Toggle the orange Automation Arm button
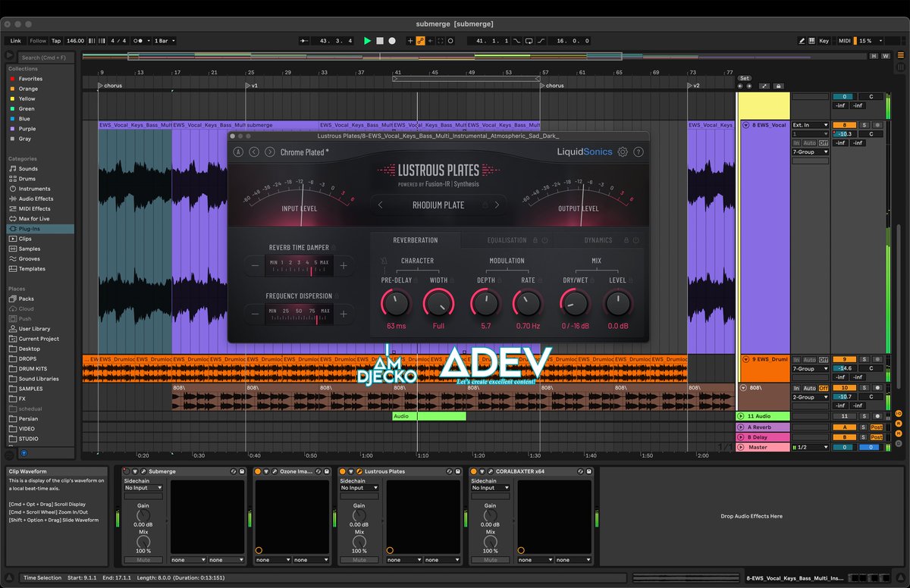 (x=420, y=41)
